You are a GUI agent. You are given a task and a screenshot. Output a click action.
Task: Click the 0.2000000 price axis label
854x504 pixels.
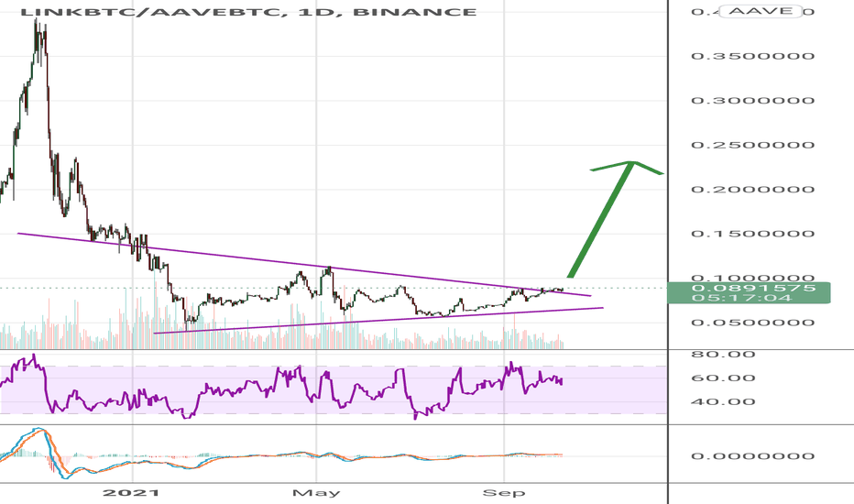[x=752, y=190]
